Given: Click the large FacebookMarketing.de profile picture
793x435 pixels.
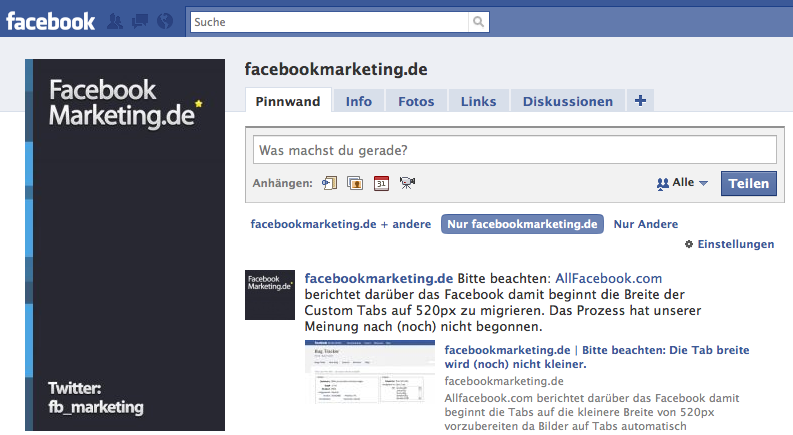Looking at the screenshot, I should point(125,245).
